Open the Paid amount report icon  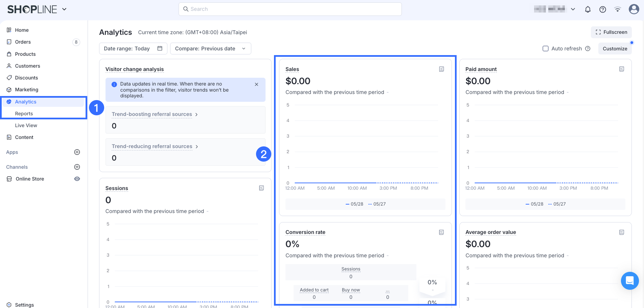(621, 69)
